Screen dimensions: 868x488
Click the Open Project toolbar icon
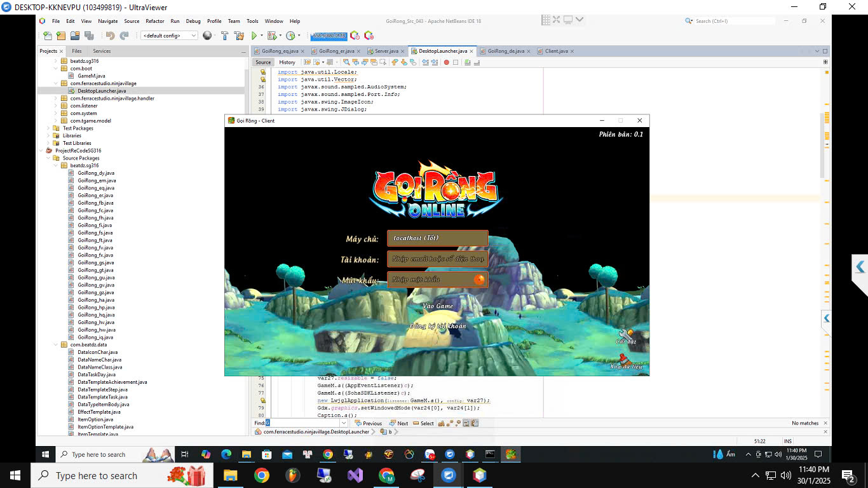75,36
